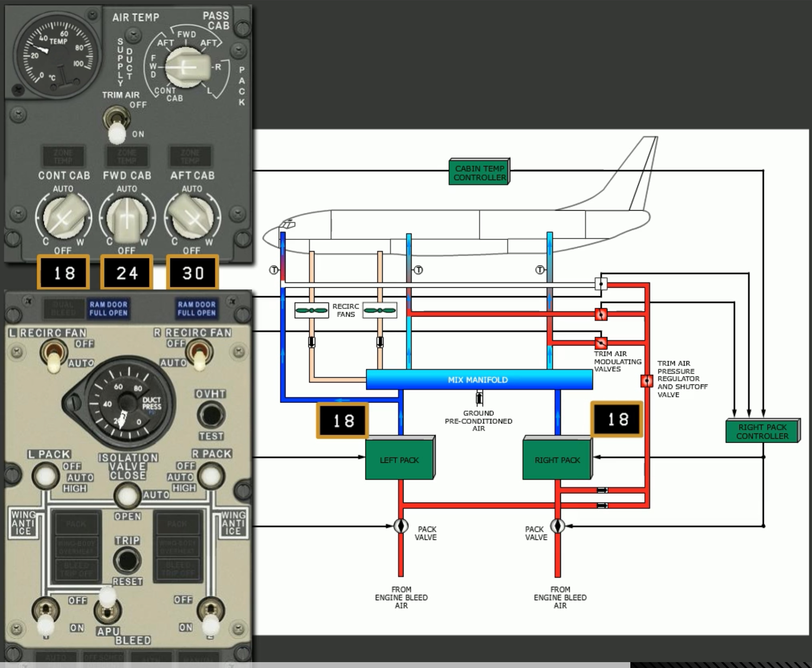Click the left recirc fan icon
The image size is (812, 668).
(x=311, y=310)
